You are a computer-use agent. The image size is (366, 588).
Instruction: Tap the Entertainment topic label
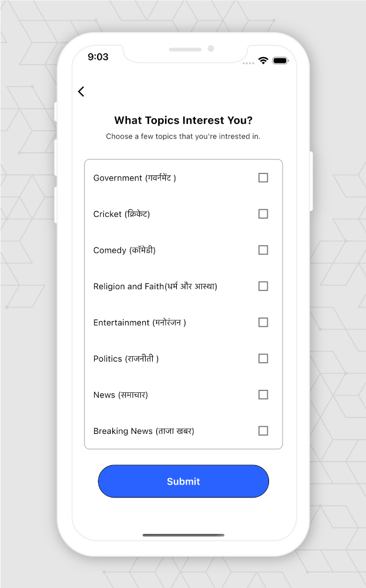point(139,323)
